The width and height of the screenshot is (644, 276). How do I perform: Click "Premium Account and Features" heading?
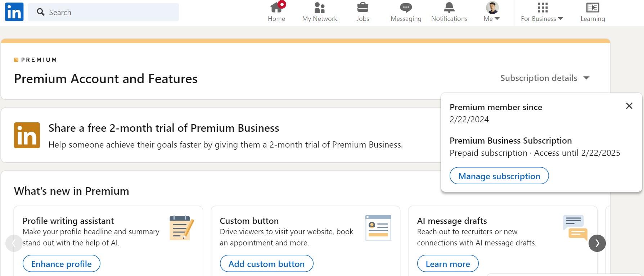point(106,79)
